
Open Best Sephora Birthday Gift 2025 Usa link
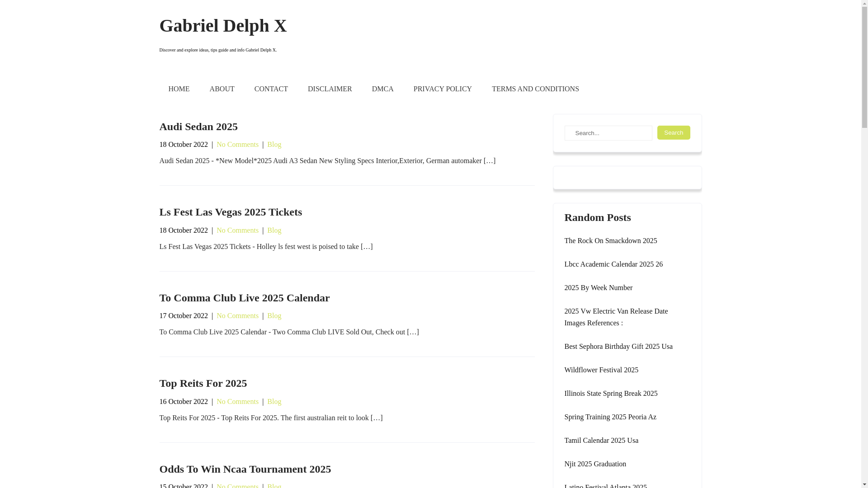618,347
